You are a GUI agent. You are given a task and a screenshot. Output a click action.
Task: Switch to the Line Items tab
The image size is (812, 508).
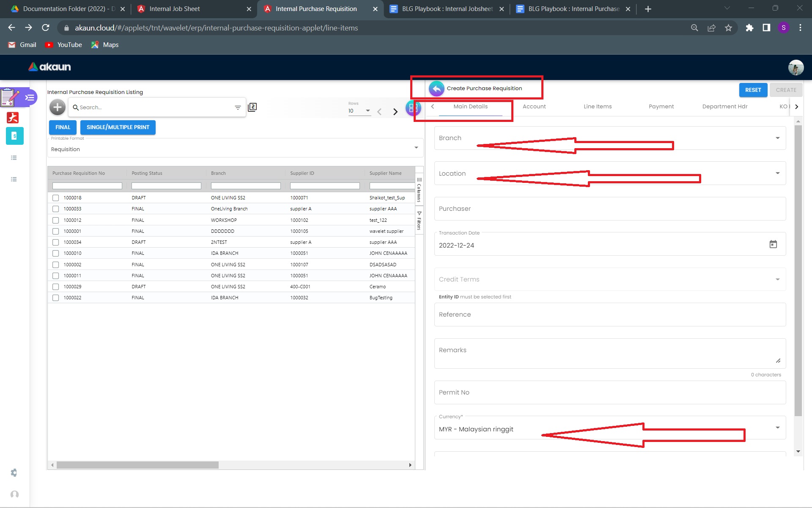597,107
